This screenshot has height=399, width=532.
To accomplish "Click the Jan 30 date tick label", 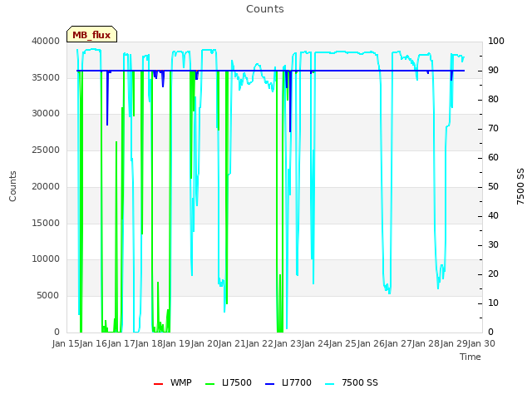I will 482,343.
